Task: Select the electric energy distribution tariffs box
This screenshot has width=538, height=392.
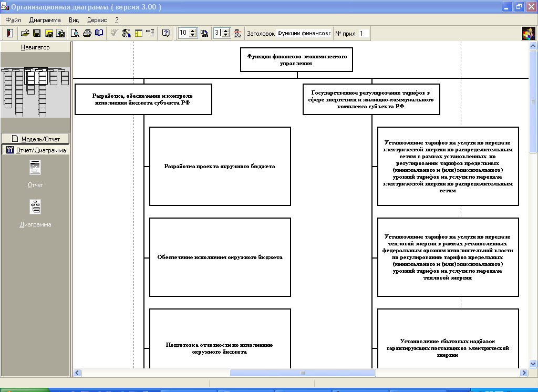Action: 448,166
